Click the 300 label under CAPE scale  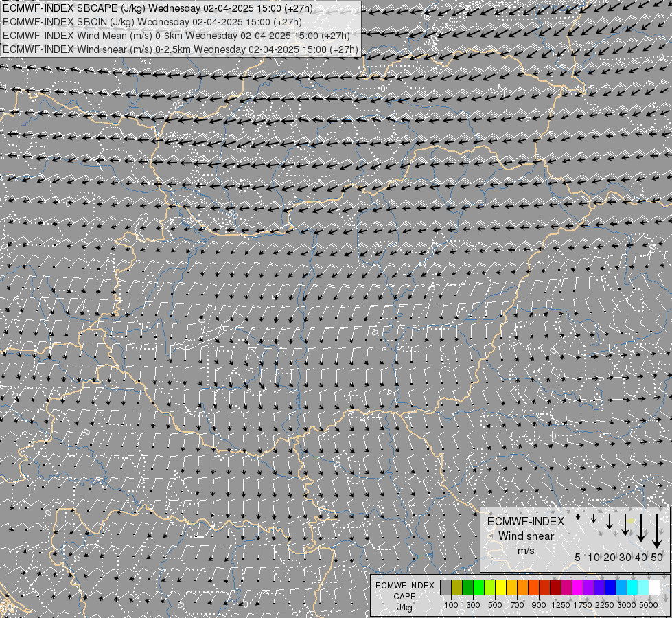pos(473,605)
